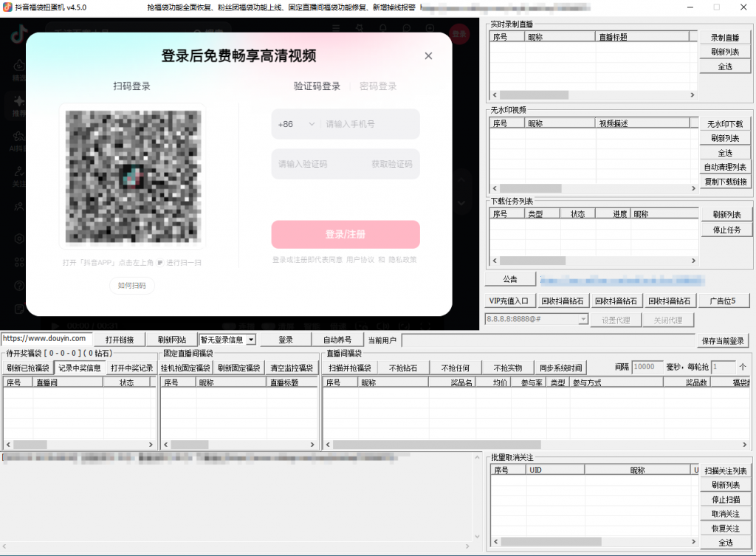The image size is (756, 556).
Task: Click the 录制直播 button
Action: (x=724, y=35)
